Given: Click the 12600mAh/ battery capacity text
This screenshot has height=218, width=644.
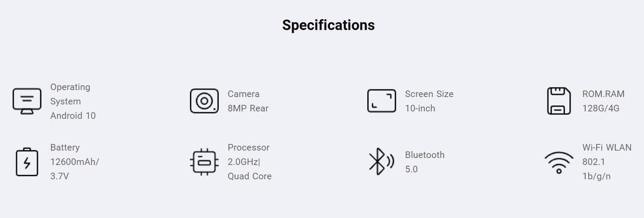Looking at the screenshot, I should (74, 162).
